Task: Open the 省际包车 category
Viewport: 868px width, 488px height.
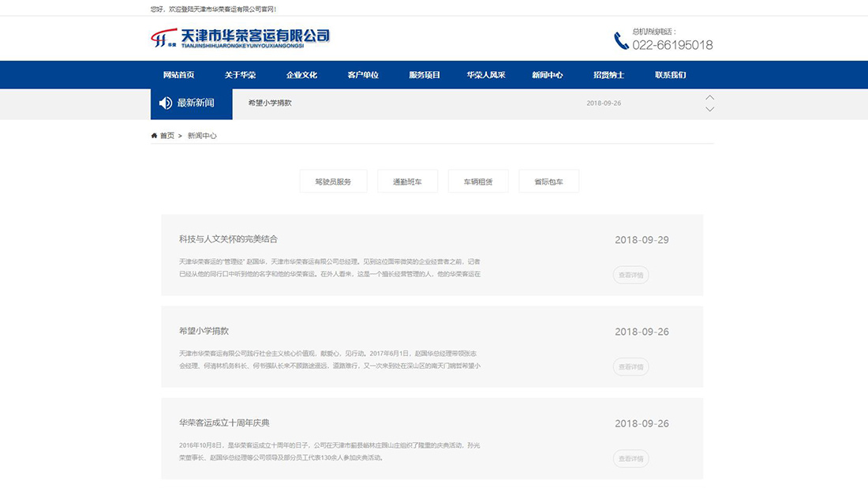Action: pos(548,182)
